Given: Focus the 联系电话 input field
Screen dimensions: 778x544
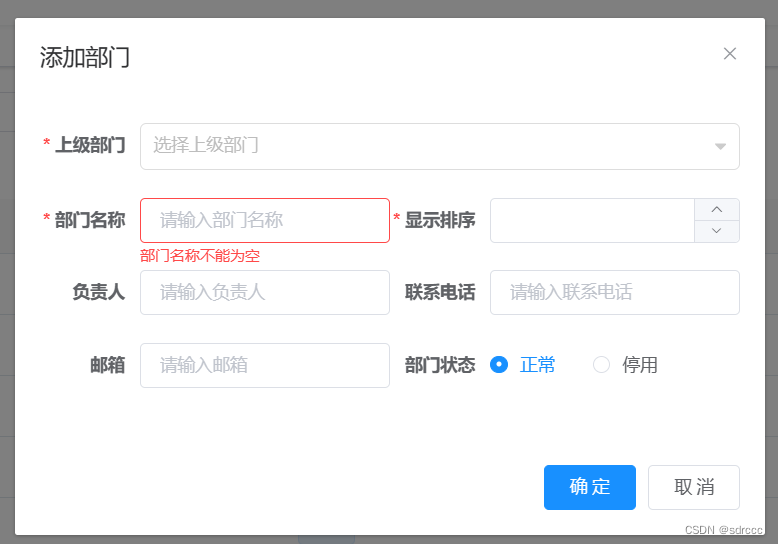Looking at the screenshot, I should click(x=615, y=292).
